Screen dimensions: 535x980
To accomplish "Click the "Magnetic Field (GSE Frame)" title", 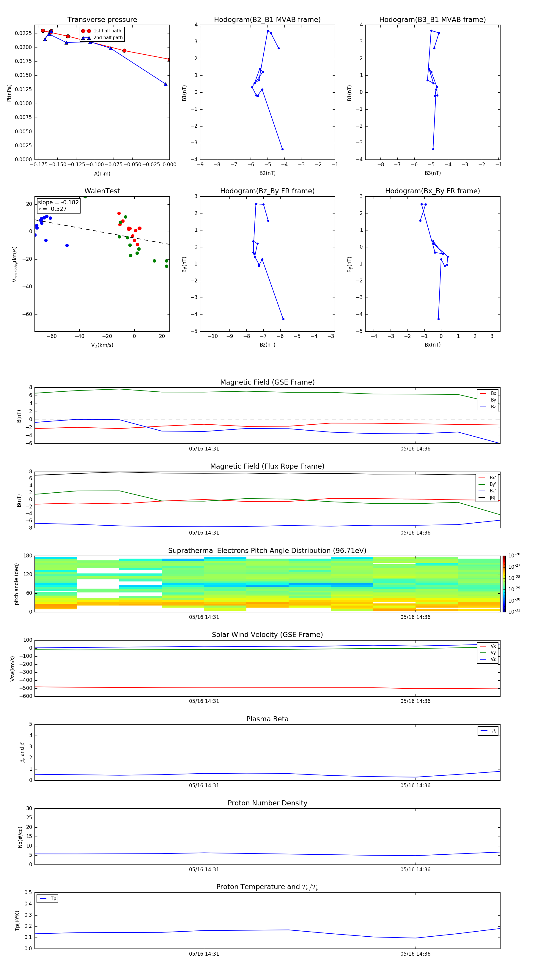I will (267, 382).
